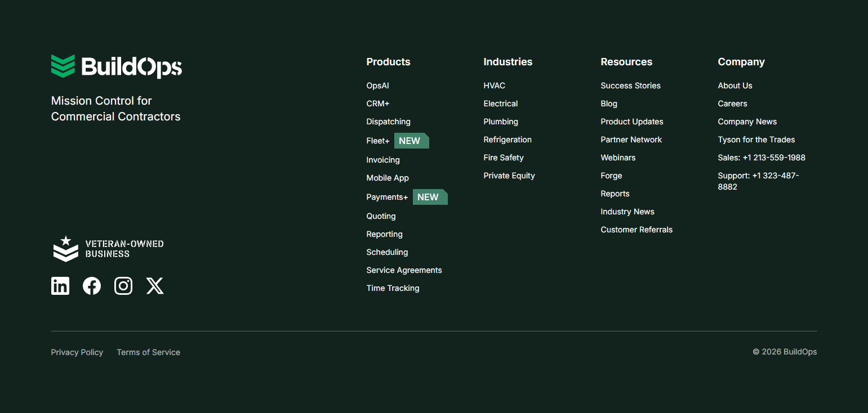Select the Private Equity industry link

509,175
